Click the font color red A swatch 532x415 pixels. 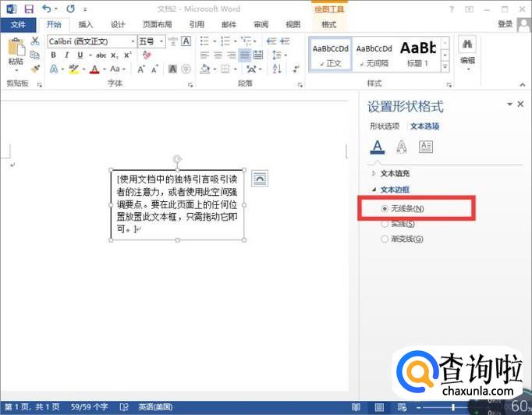click(94, 69)
